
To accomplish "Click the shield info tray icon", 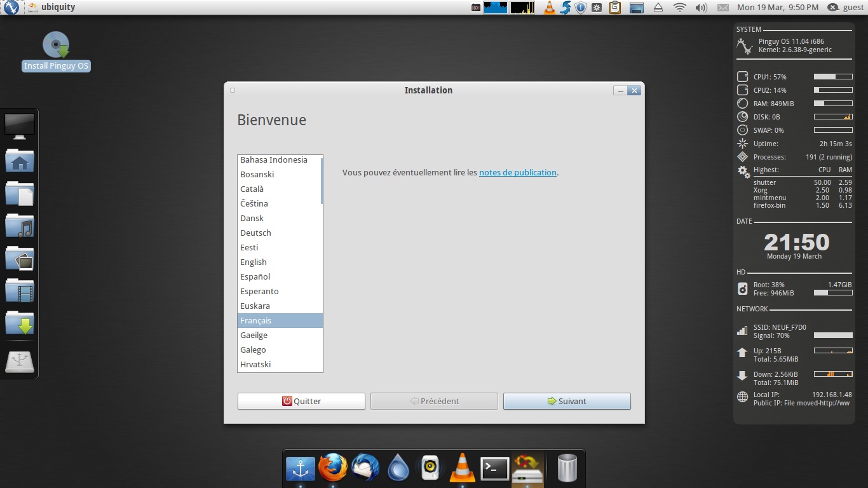I will click(x=581, y=8).
